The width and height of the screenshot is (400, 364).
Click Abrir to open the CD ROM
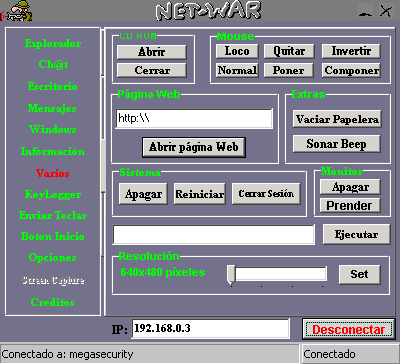[152, 52]
